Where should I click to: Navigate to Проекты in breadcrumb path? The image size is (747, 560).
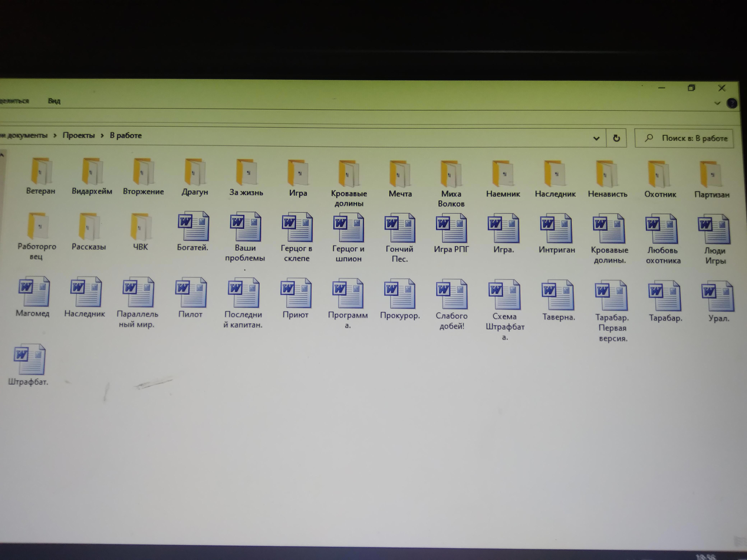[x=79, y=135]
